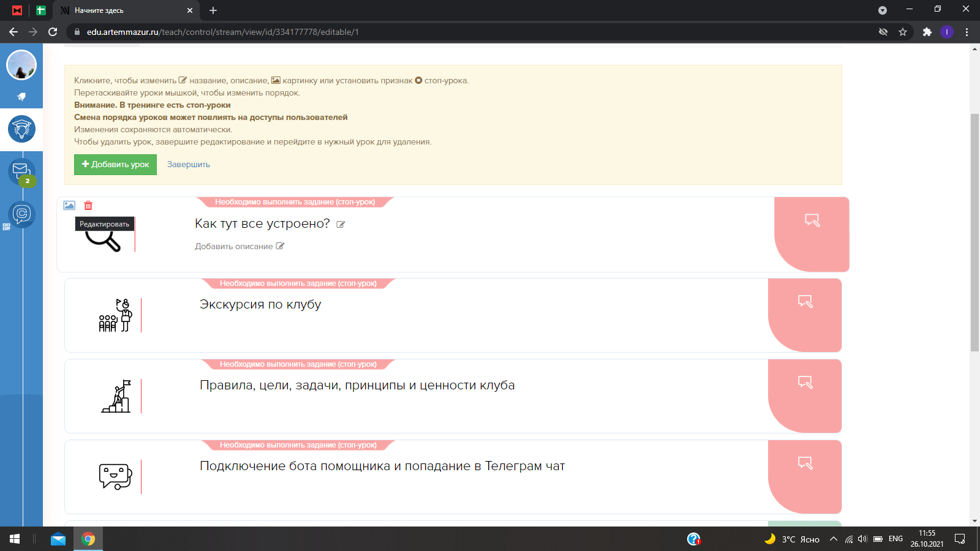Switch to the red pinned tab
The width and height of the screenshot is (980, 551).
click(17, 10)
